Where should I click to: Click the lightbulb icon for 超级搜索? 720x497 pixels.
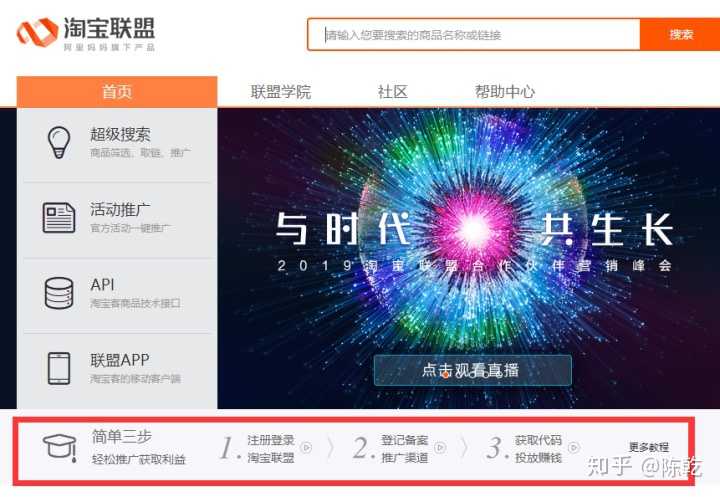pos(59,143)
